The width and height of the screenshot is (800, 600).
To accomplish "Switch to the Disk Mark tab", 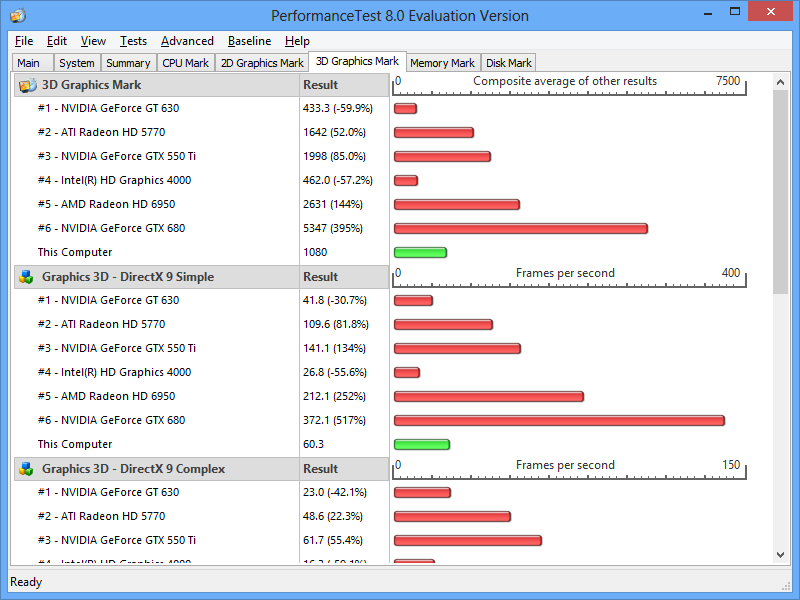I will click(509, 63).
